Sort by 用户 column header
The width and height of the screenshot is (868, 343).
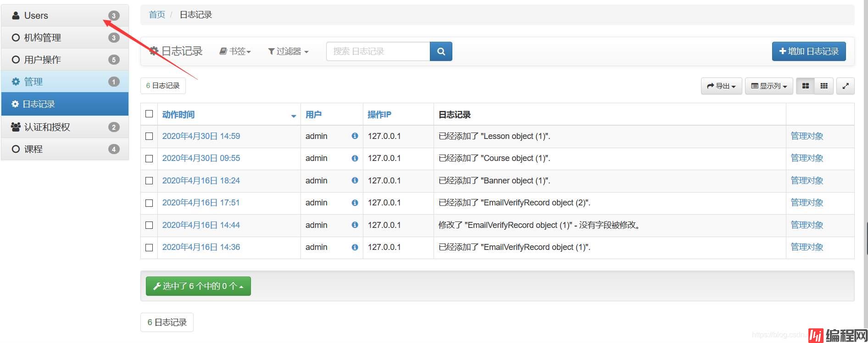pyautogui.click(x=313, y=115)
